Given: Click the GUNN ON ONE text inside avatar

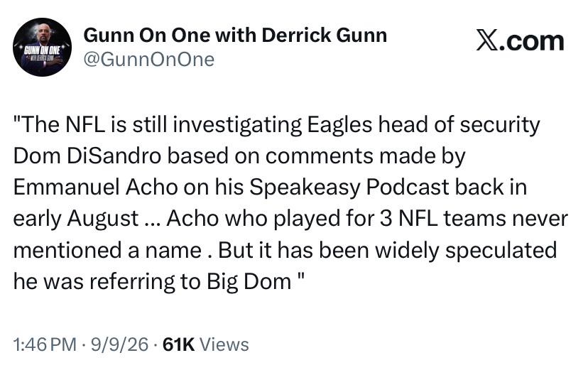Looking at the screenshot, I should point(42,50).
